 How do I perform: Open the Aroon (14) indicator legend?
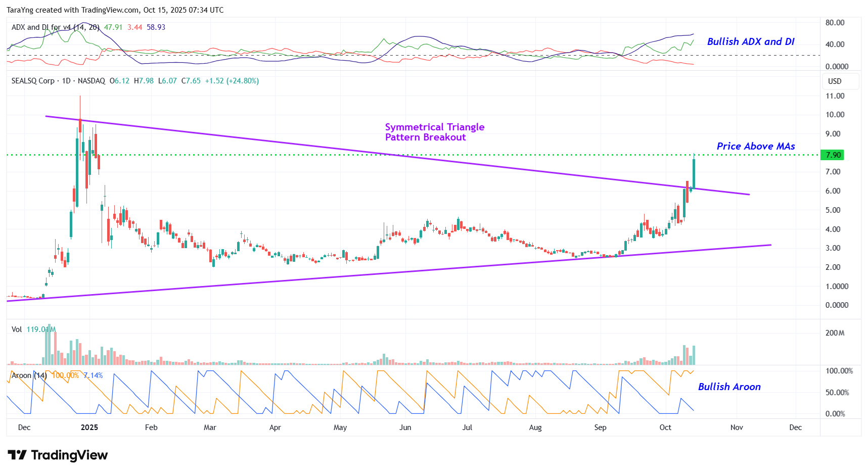click(x=29, y=375)
